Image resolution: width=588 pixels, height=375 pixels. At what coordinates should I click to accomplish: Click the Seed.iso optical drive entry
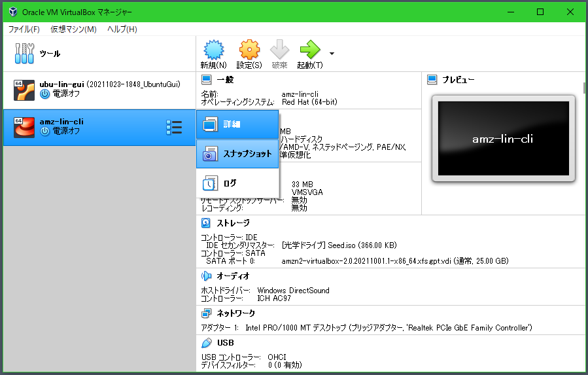[339, 245]
